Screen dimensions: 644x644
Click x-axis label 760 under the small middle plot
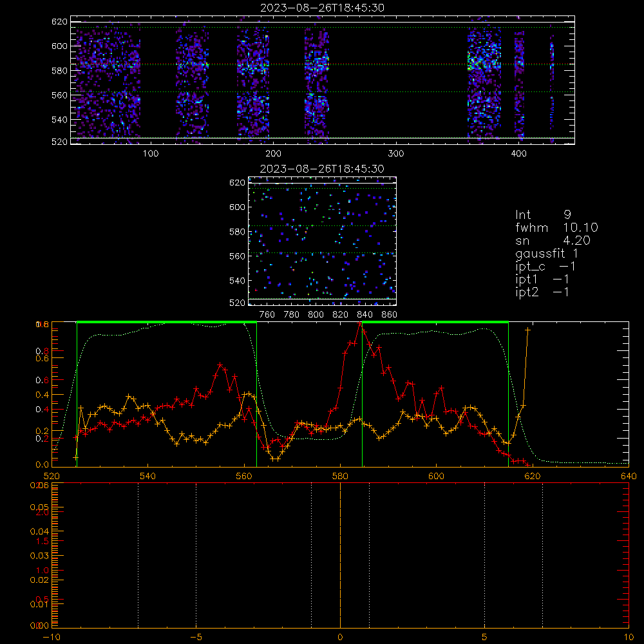(x=267, y=315)
